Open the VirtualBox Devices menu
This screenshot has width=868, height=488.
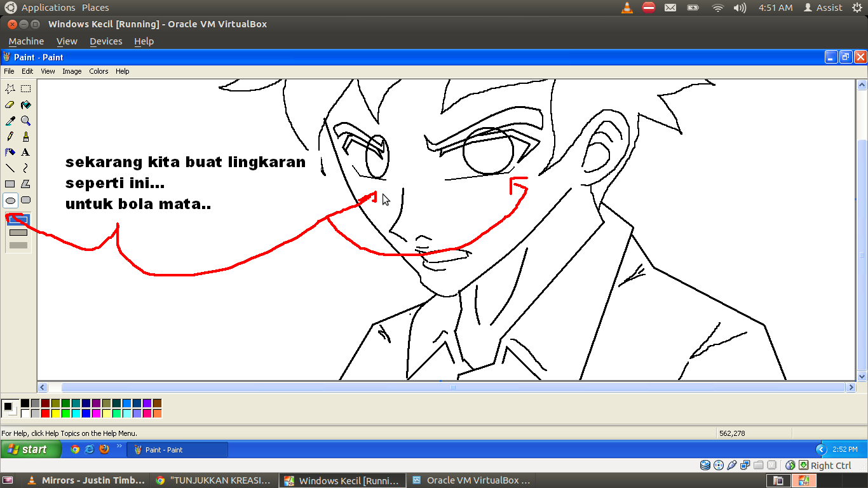click(106, 41)
